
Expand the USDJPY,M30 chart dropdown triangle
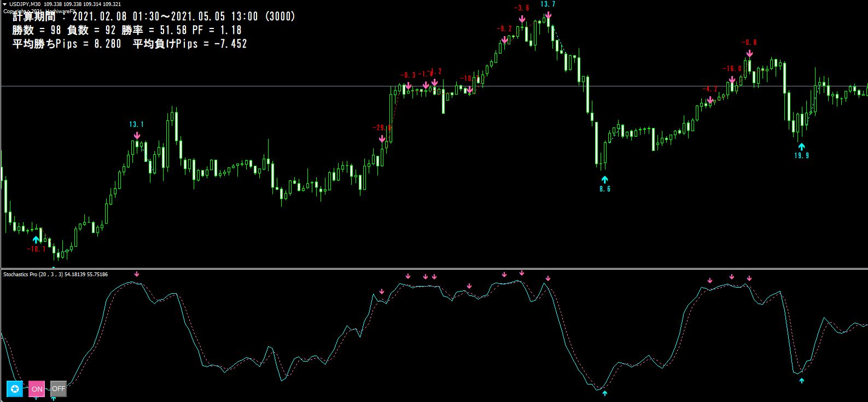tap(5, 4)
